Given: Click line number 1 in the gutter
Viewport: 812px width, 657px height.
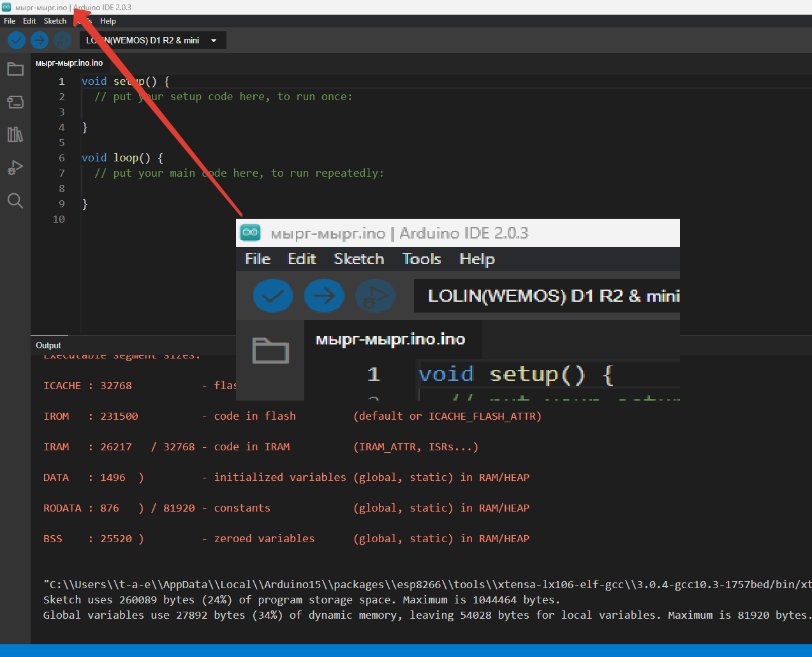Looking at the screenshot, I should [x=62, y=81].
